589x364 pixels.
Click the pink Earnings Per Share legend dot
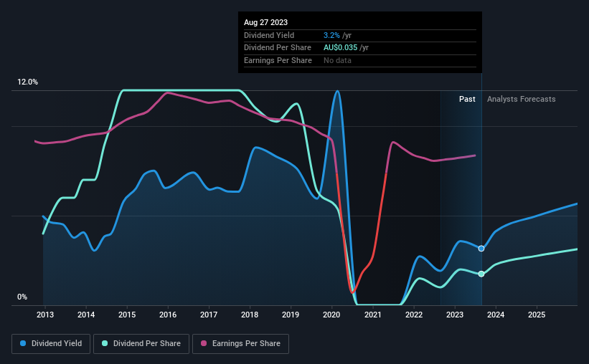[x=204, y=343]
